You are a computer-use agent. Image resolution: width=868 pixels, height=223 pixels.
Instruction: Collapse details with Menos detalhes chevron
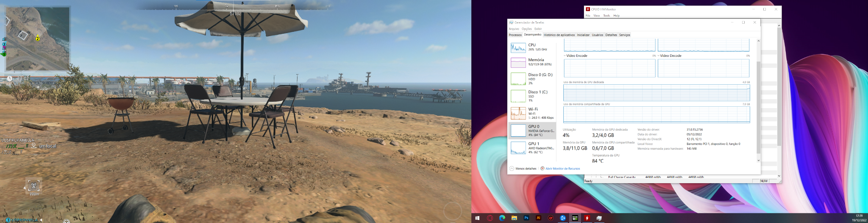point(512,168)
